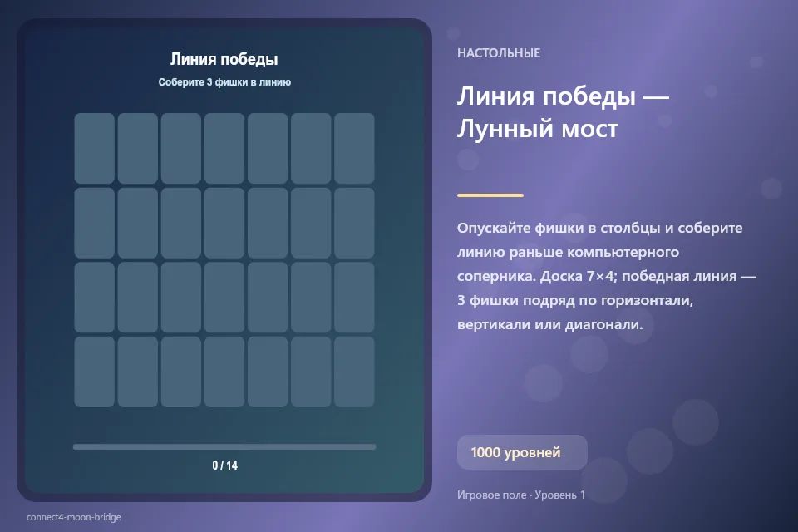Click third-row cell in the seventh column
Image resolution: width=798 pixels, height=532 pixels.
[354, 298]
